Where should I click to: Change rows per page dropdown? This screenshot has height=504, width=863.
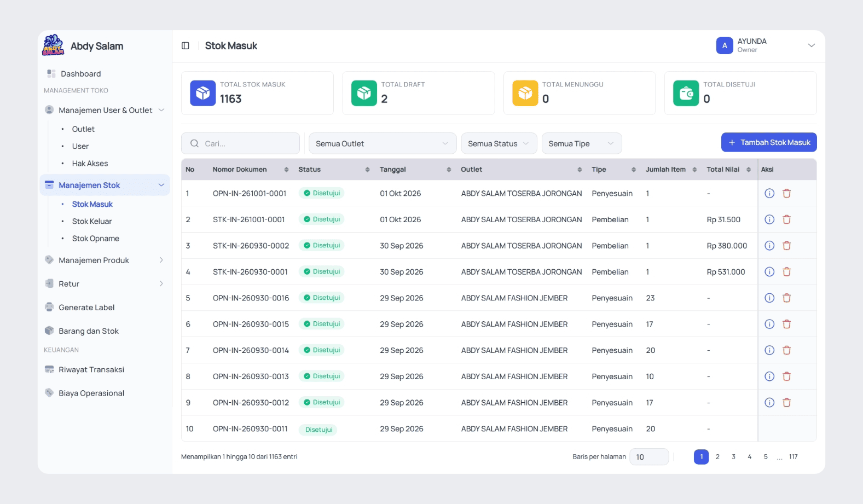649,457
